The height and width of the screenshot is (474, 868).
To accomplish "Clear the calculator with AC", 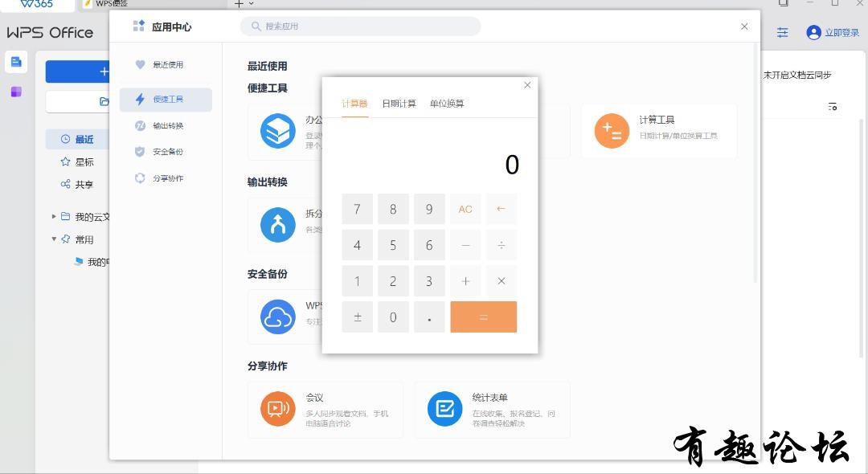I will coord(465,209).
